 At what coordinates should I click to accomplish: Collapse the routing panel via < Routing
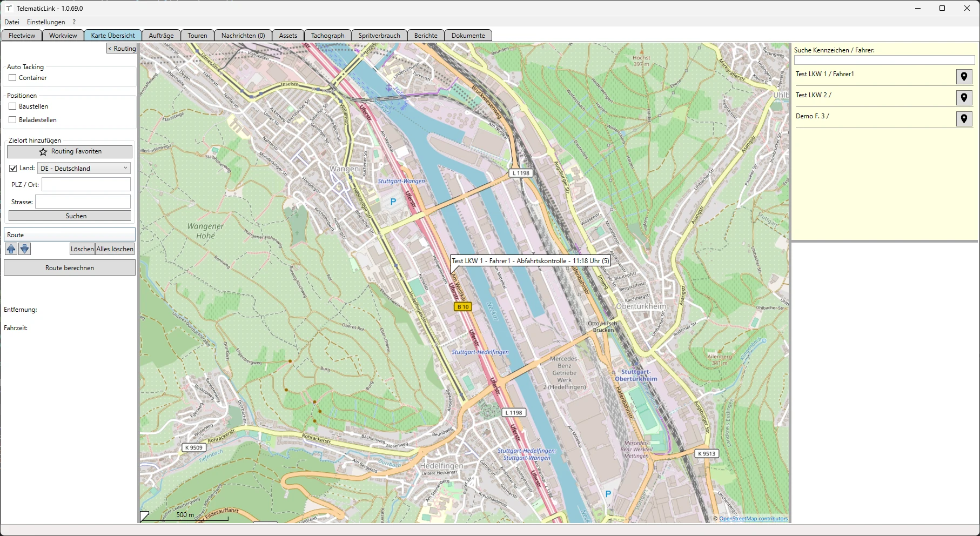pyautogui.click(x=122, y=49)
